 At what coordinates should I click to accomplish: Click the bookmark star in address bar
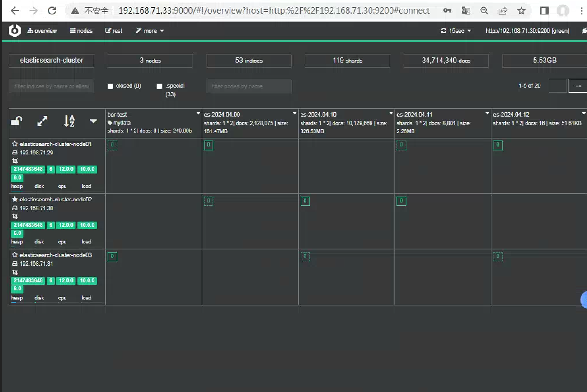521,10
